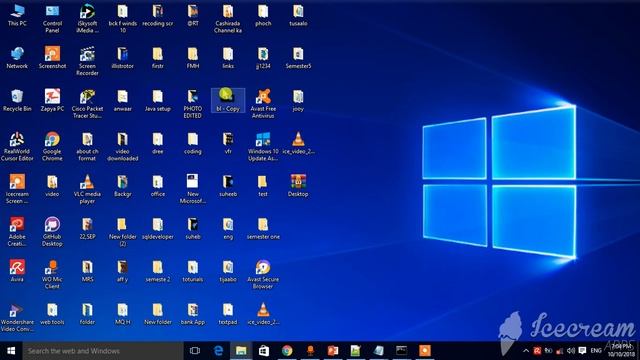Image resolution: width=640 pixels, height=360 pixels.
Task: Select the Avira antivirus icon
Action: (x=17, y=271)
